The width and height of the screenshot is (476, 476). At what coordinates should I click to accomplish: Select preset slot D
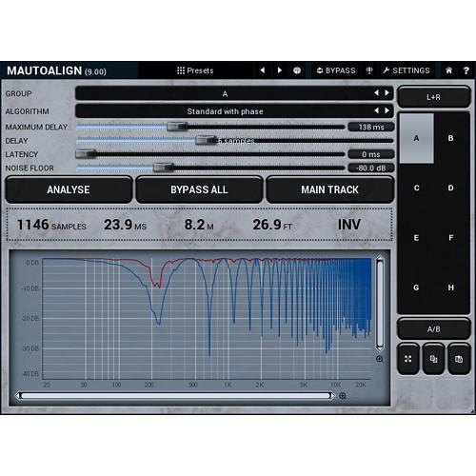450,188
